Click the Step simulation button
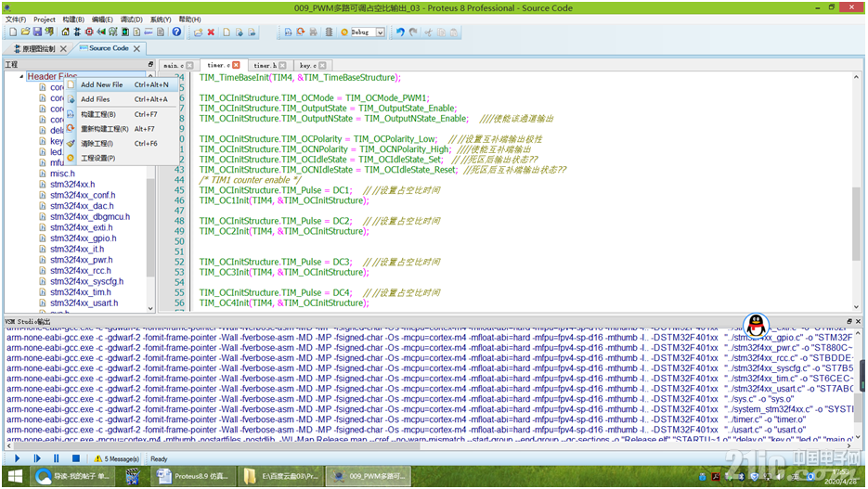Viewport: 868px width, 489px height. pyautogui.click(x=37, y=458)
